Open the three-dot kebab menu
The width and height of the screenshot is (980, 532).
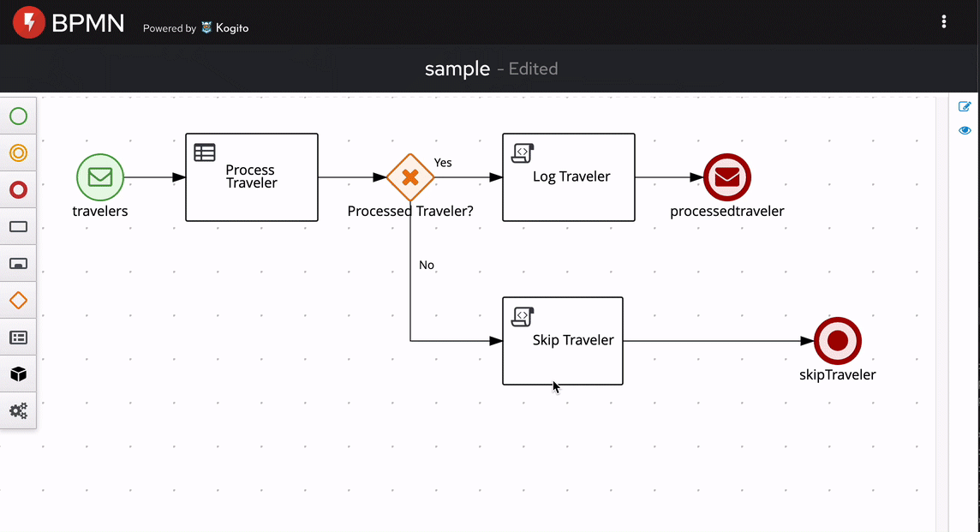[943, 22]
